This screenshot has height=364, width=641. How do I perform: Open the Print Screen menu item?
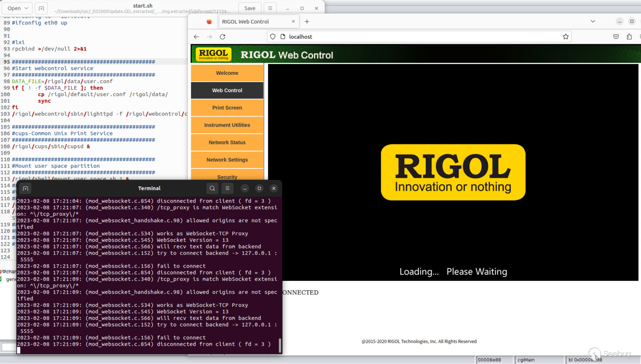(227, 108)
